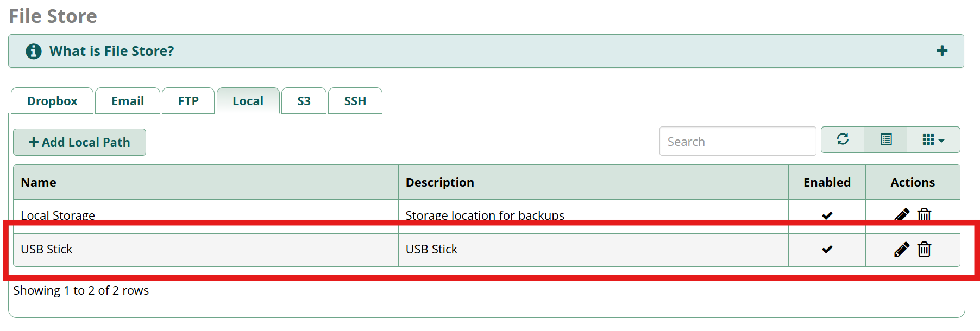980x331 pixels.
Task: Expand the What is File Store panel
Action: pyautogui.click(x=941, y=51)
